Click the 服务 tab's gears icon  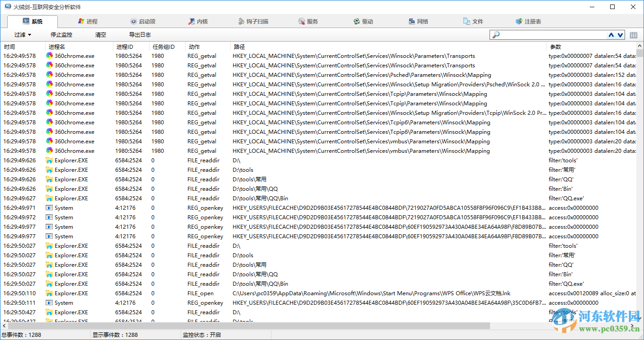coord(302,21)
